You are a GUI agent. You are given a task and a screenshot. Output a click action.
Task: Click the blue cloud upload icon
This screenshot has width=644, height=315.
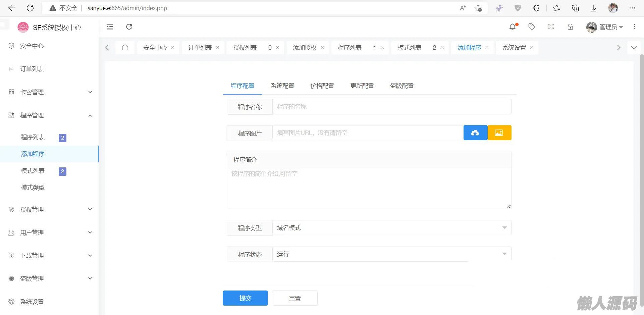(x=475, y=133)
